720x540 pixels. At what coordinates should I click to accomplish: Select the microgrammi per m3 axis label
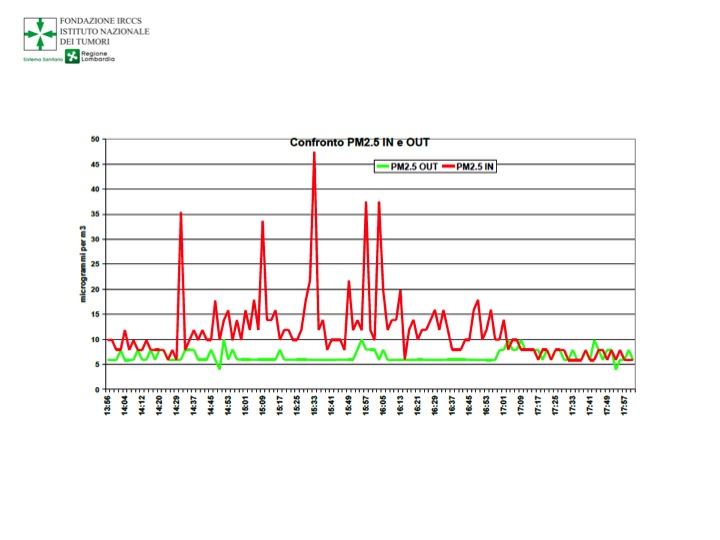pos(84,263)
